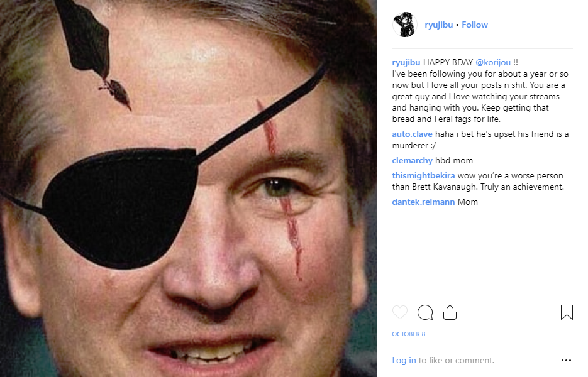View auto.clave commenter profile
Viewport: 588px width, 377px height.
click(x=412, y=134)
